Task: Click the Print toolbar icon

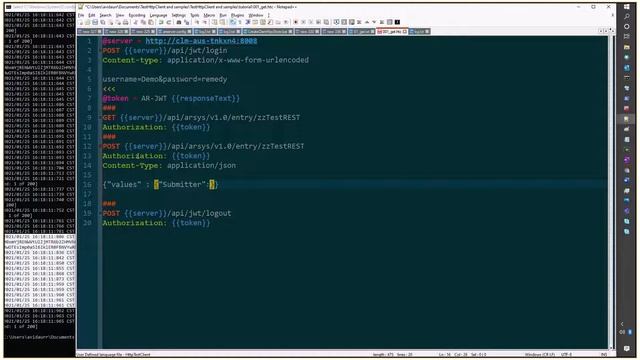Action: pyautogui.click(x=126, y=22)
